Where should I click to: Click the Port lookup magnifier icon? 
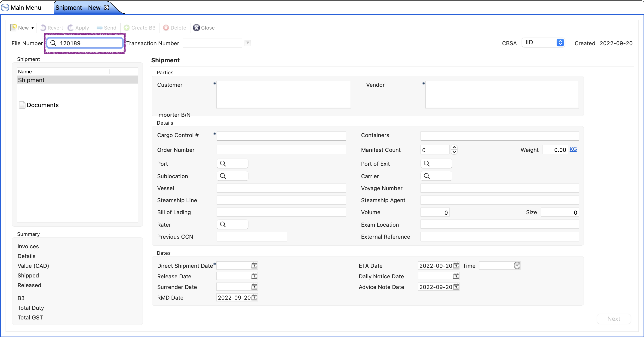tap(223, 163)
